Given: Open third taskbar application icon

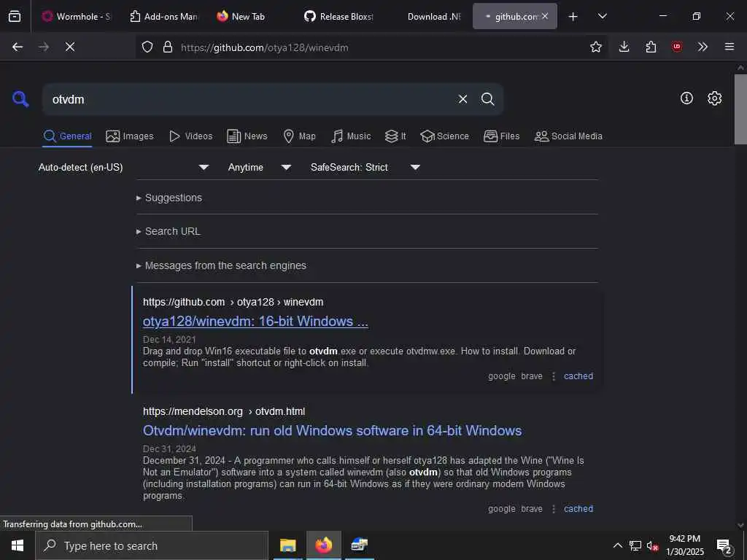Looking at the screenshot, I should (359, 545).
